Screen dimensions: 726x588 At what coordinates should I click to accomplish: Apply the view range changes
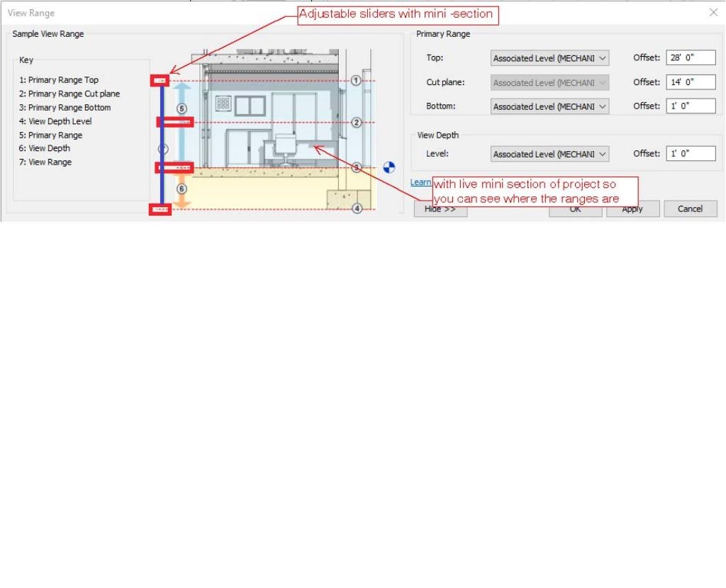632,209
